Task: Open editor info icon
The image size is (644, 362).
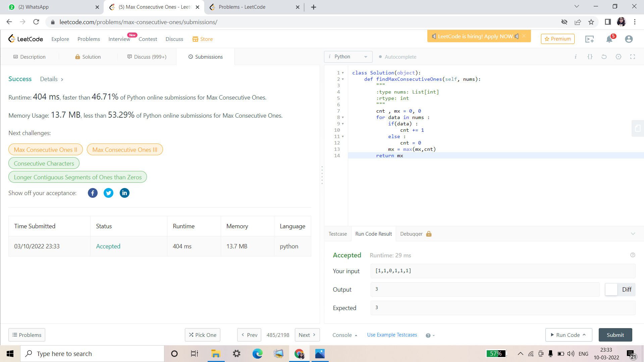Action: click(576, 57)
